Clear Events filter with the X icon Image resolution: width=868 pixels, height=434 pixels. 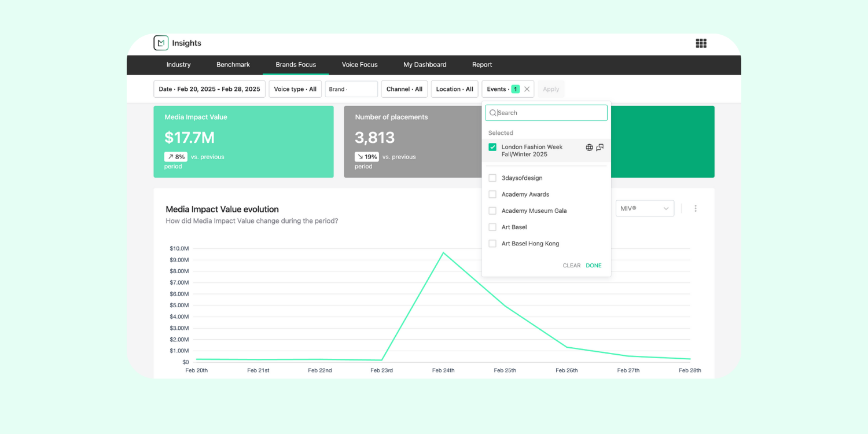tap(527, 89)
